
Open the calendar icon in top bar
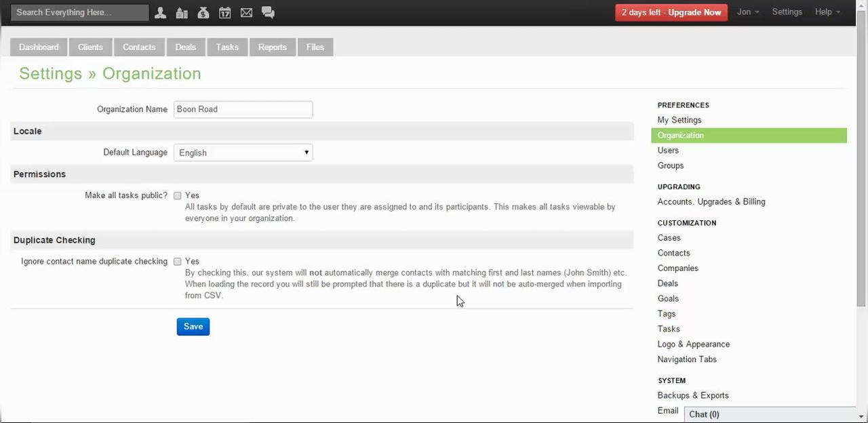click(224, 13)
